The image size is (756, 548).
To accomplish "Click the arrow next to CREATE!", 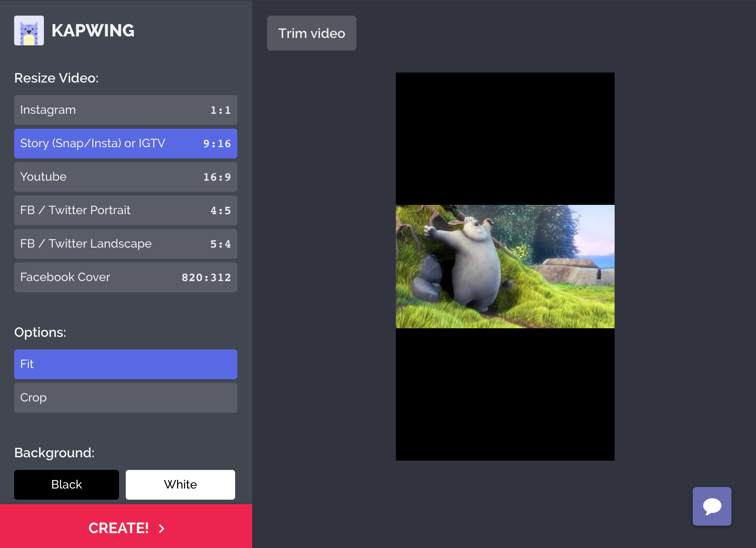I will 161,528.
